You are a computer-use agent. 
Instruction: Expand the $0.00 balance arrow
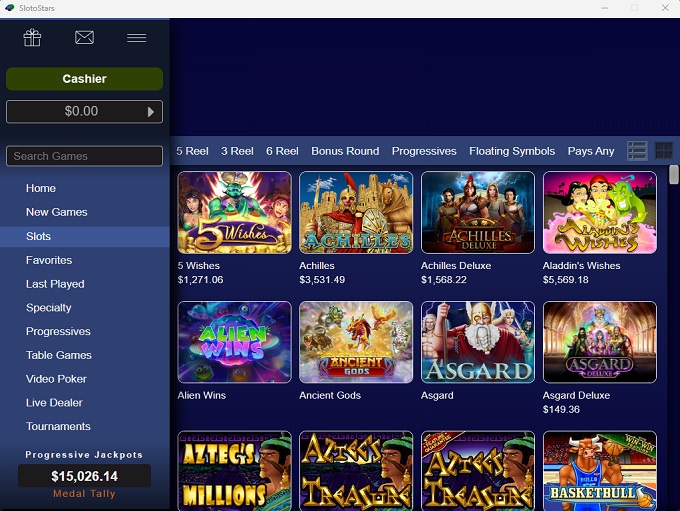tap(151, 112)
